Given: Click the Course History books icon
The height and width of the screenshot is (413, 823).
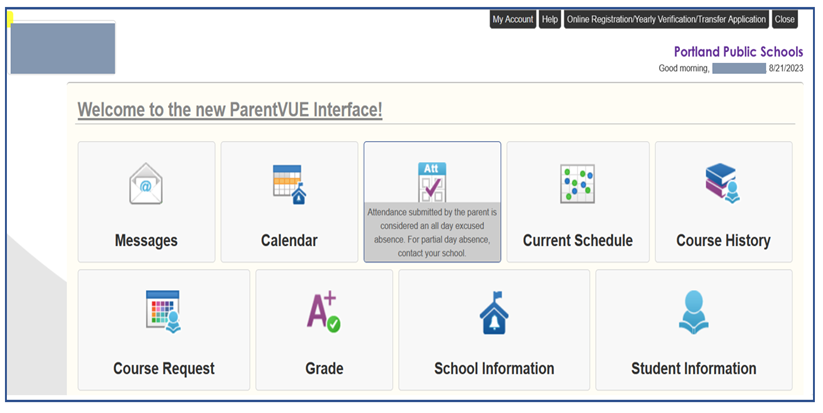Looking at the screenshot, I should pyautogui.click(x=723, y=183).
